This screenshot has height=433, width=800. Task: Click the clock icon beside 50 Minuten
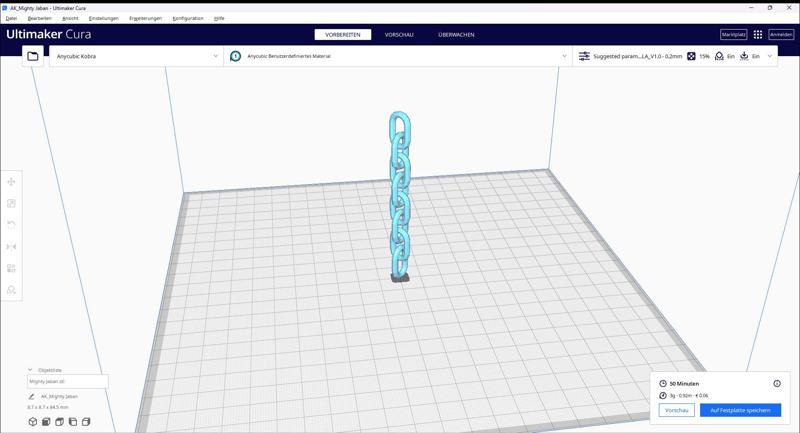663,384
